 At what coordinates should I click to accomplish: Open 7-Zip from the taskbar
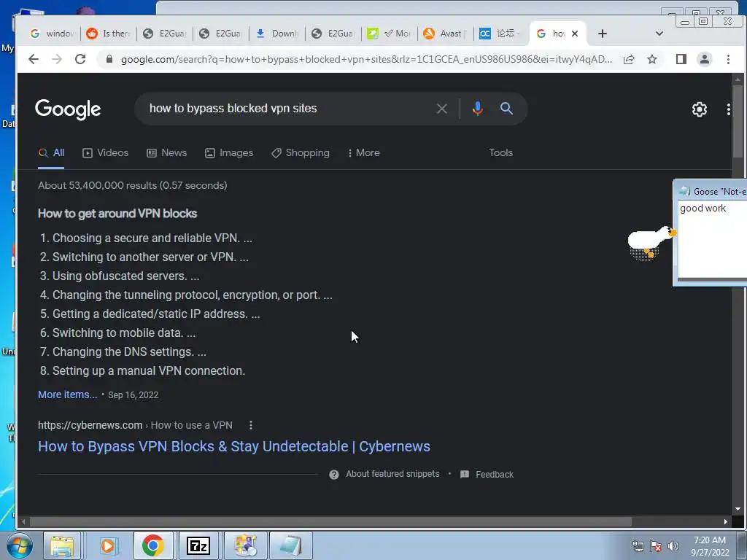(x=198, y=545)
